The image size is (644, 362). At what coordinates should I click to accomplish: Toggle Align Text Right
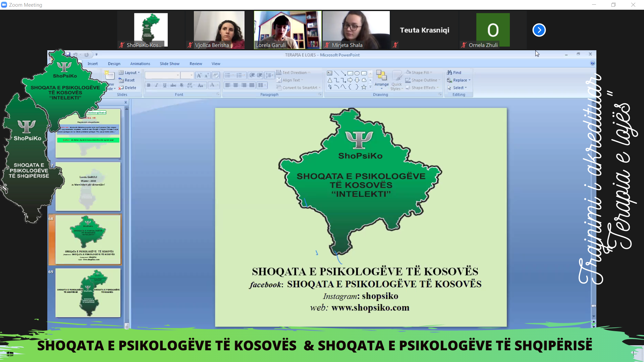[x=244, y=85]
